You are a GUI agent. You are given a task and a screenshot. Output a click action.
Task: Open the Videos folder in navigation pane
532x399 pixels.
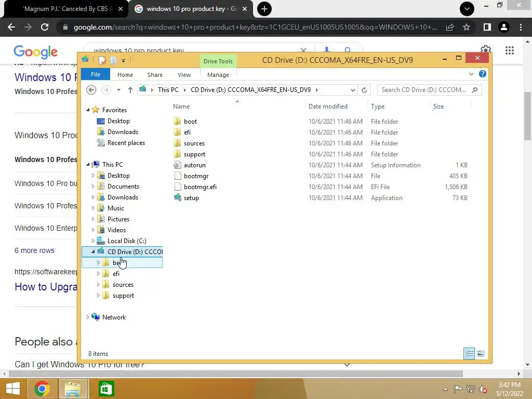[x=116, y=230]
